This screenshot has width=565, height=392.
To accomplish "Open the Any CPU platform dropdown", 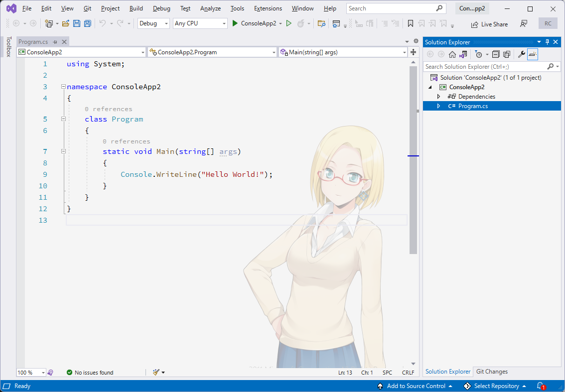I will coord(200,23).
